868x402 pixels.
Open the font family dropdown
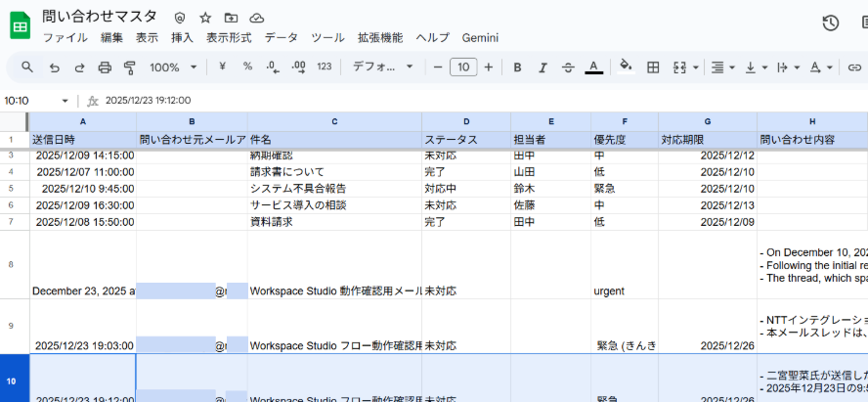[x=382, y=67]
